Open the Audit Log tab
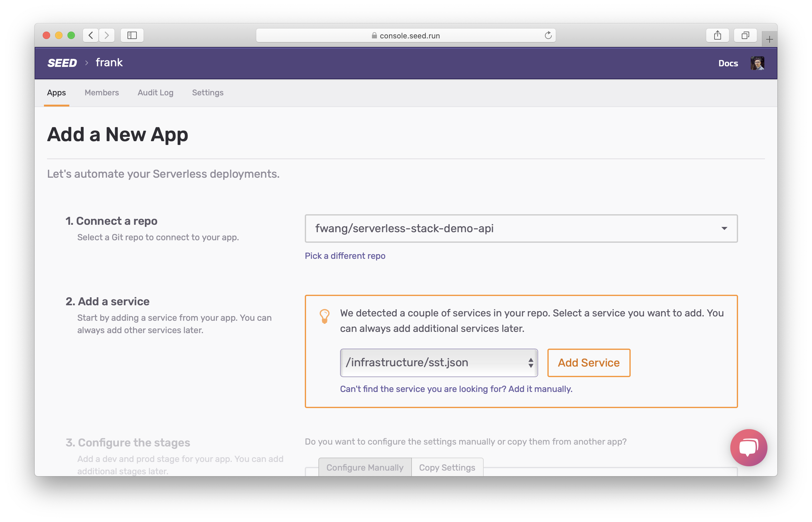The width and height of the screenshot is (812, 522). click(155, 93)
